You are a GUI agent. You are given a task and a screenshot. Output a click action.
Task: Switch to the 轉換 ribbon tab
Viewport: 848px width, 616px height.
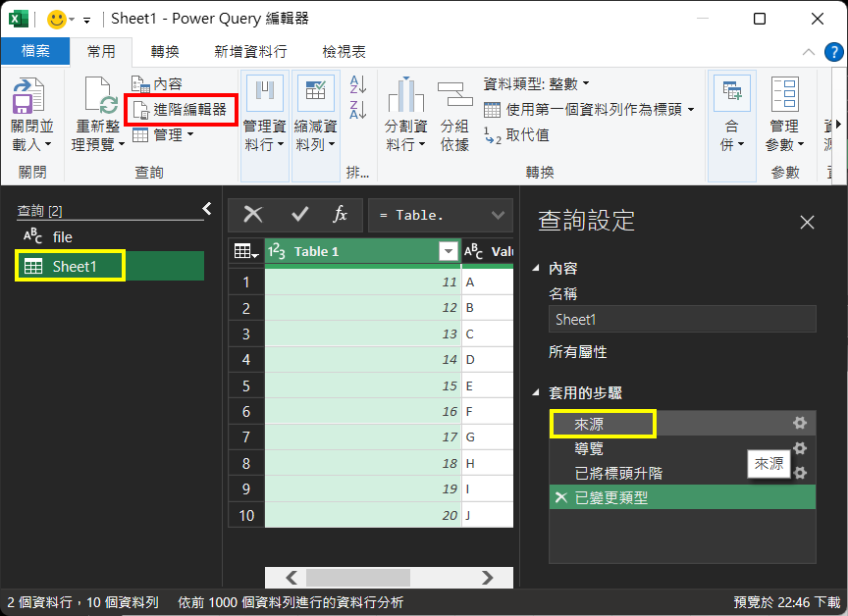(x=165, y=52)
